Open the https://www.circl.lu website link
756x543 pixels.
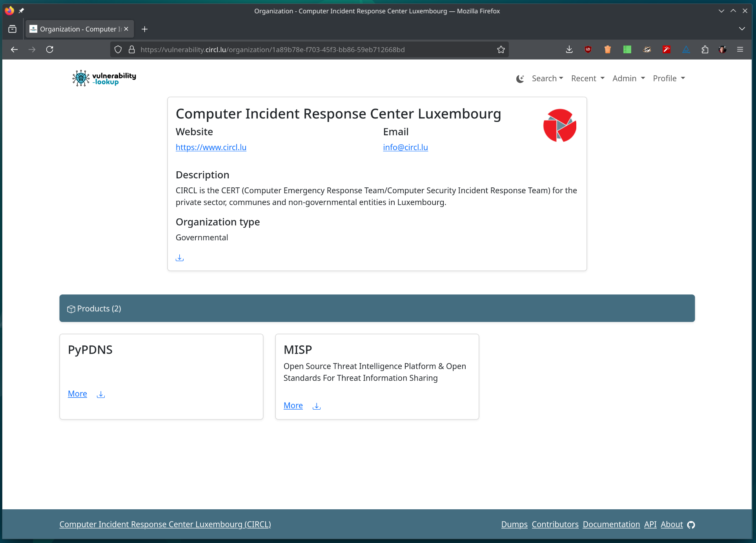pos(211,147)
